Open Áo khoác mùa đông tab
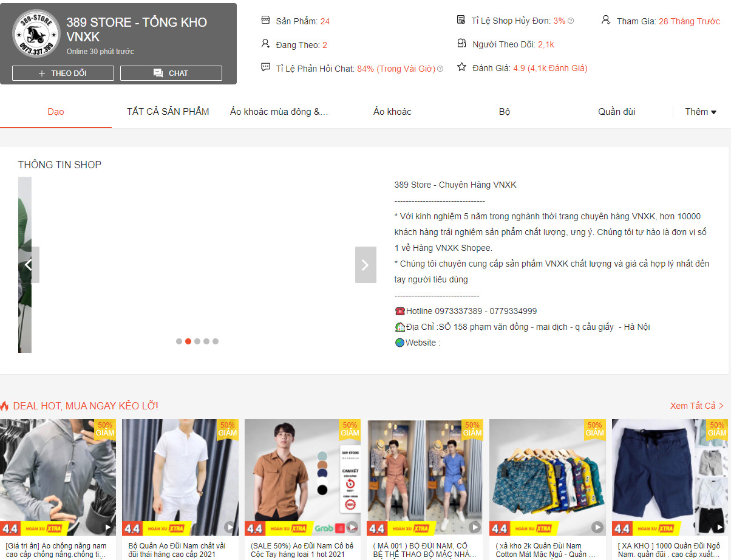Viewport: 731px width, 560px height. click(x=280, y=112)
